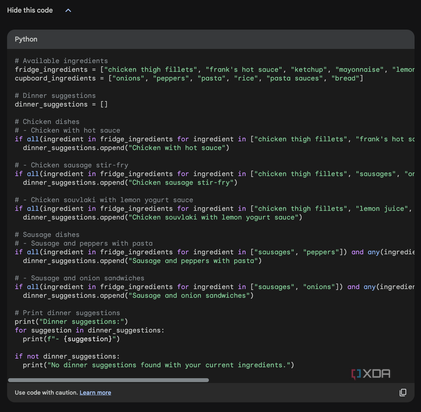
Task: Copy the code with the copy icon
Action: coord(403,392)
